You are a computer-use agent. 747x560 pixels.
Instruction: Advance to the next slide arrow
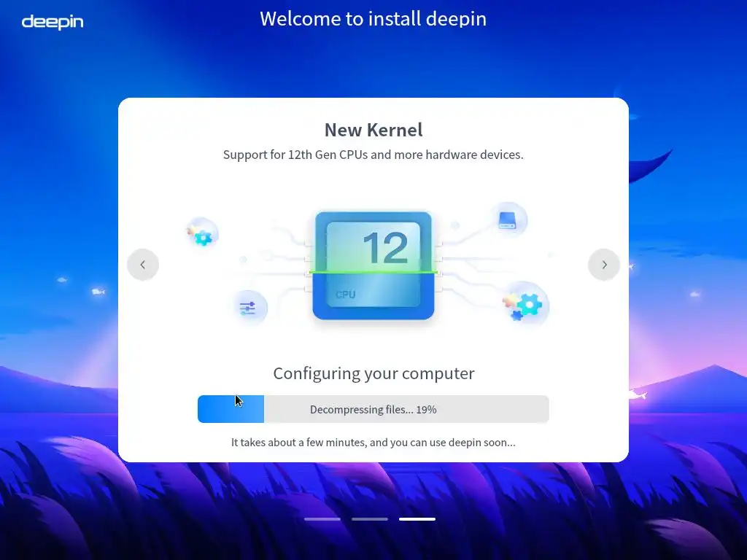click(604, 265)
